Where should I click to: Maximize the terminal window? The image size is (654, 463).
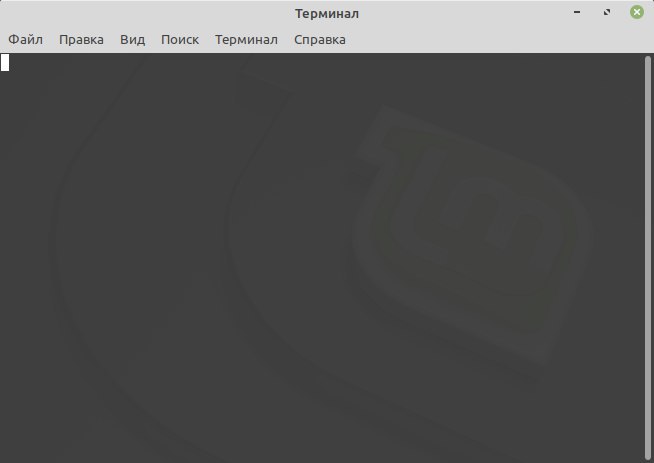(x=607, y=13)
